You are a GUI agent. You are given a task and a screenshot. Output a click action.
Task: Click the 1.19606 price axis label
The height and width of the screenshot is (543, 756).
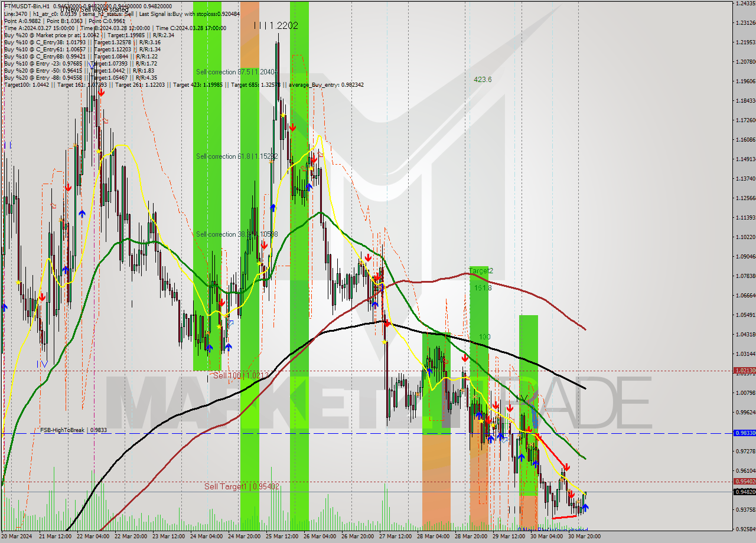745,81
